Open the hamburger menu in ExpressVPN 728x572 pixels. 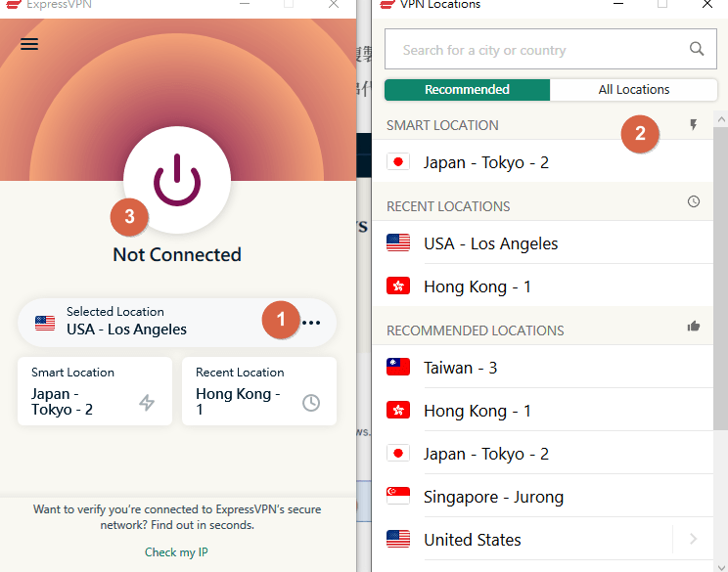(29, 44)
